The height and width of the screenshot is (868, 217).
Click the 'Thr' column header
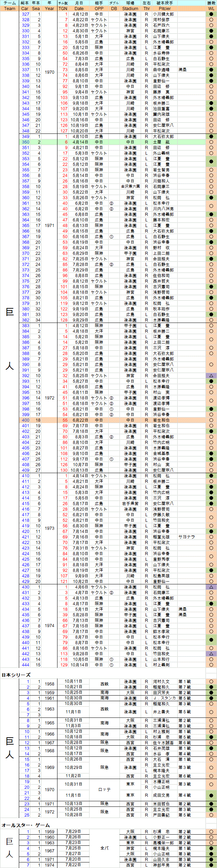(x=147, y=8)
